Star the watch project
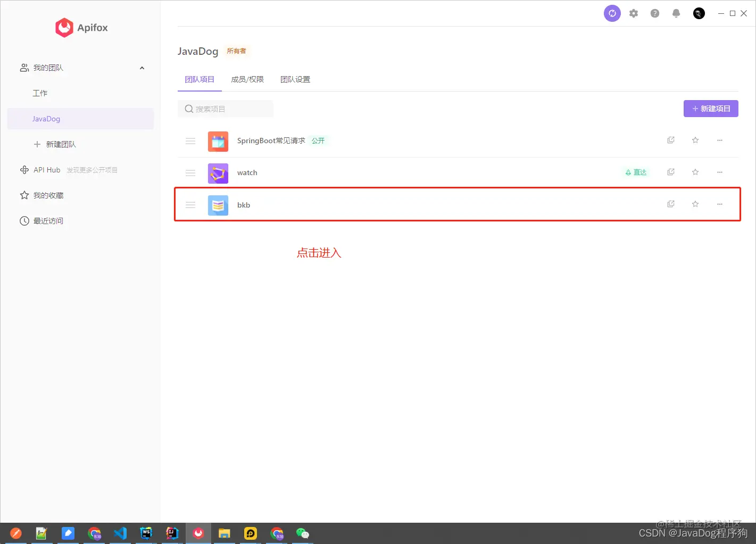The width and height of the screenshot is (756, 544). pyautogui.click(x=695, y=172)
